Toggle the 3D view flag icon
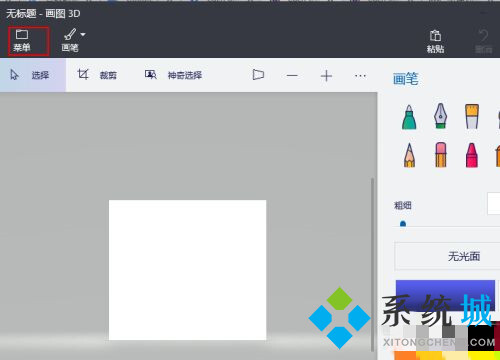 [x=258, y=75]
